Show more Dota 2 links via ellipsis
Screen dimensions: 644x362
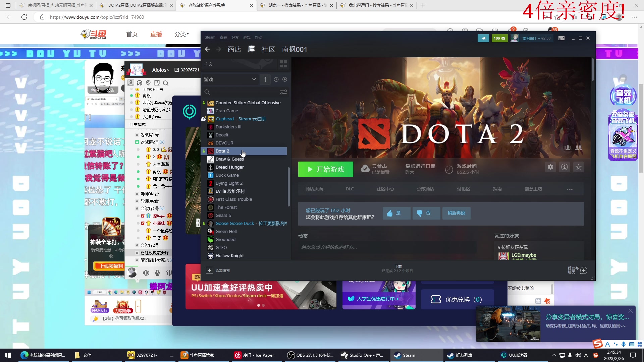click(x=570, y=189)
